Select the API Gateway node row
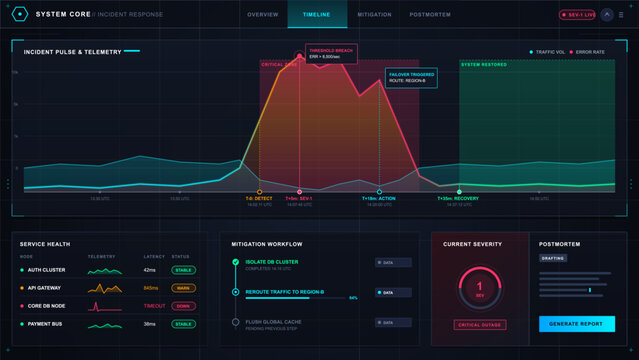Screen dimensions: 639x360 point(108,288)
